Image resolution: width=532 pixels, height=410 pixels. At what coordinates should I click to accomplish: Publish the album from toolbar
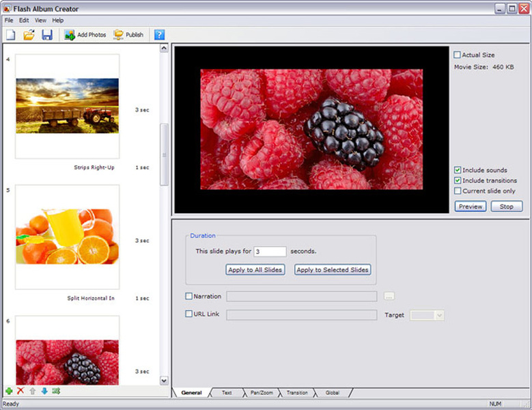128,35
